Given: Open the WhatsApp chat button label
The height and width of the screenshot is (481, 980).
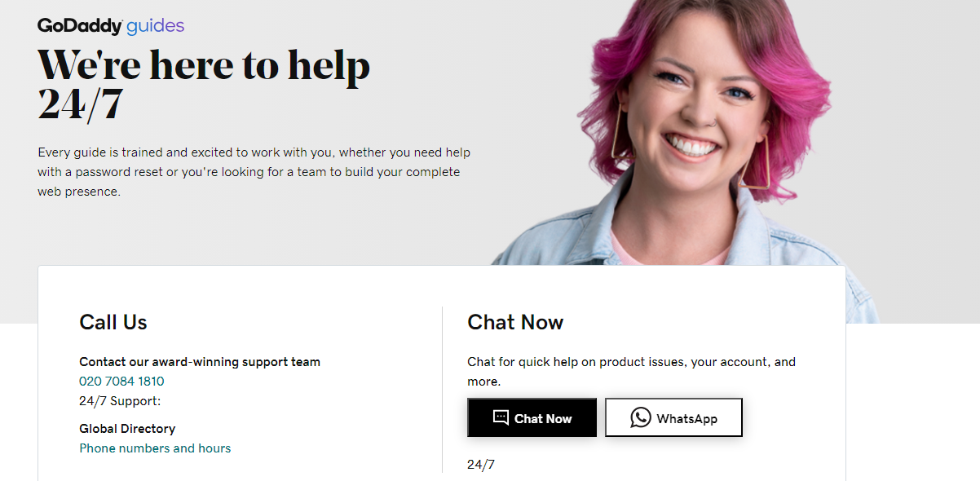Looking at the screenshot, I should [x=686, y=419].
